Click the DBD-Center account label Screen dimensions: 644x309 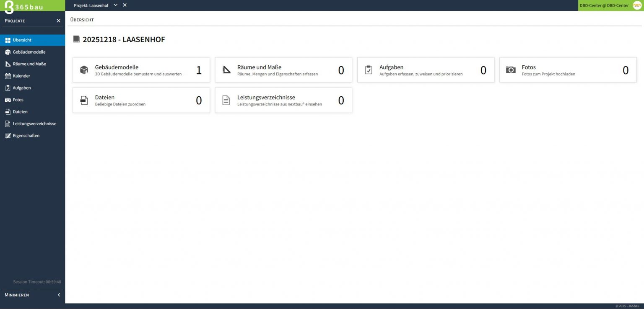click(604, 5)
